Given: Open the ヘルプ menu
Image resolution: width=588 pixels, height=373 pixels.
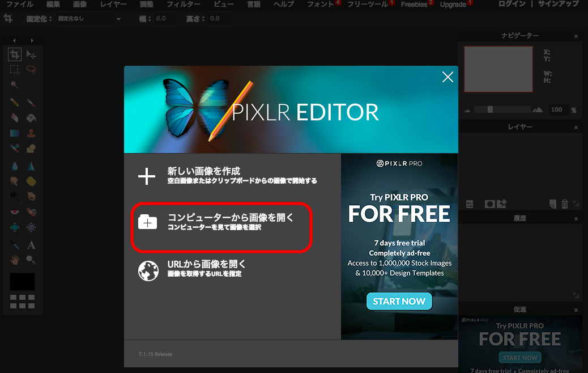Looking at the screenshot, I should (284, 5).
